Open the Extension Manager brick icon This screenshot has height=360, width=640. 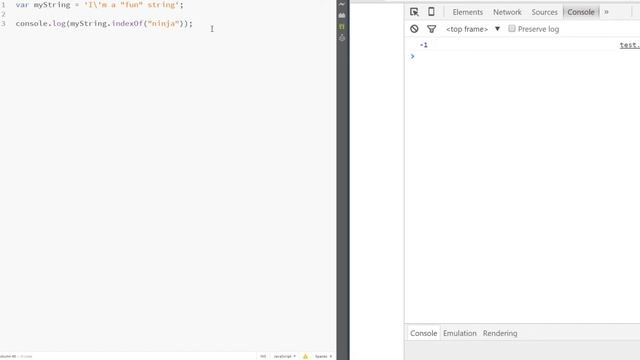[342, 15]
